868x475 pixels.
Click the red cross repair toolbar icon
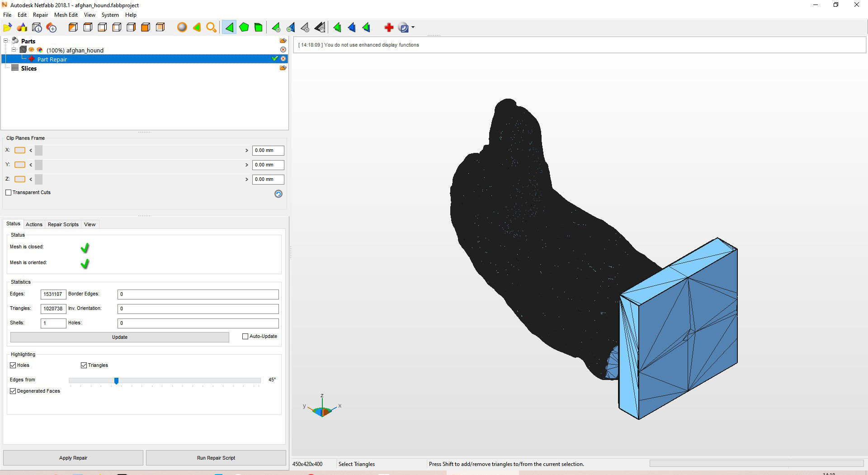(x=389, y=28)
